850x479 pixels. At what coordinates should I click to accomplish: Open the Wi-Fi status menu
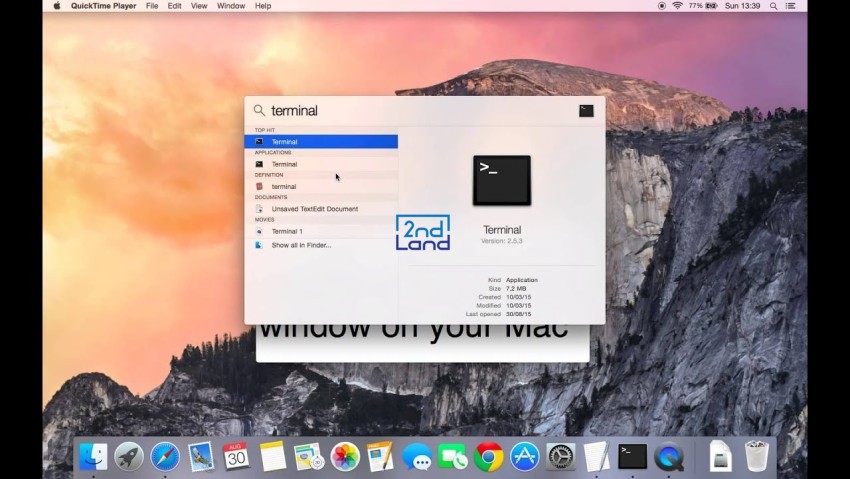677,6
